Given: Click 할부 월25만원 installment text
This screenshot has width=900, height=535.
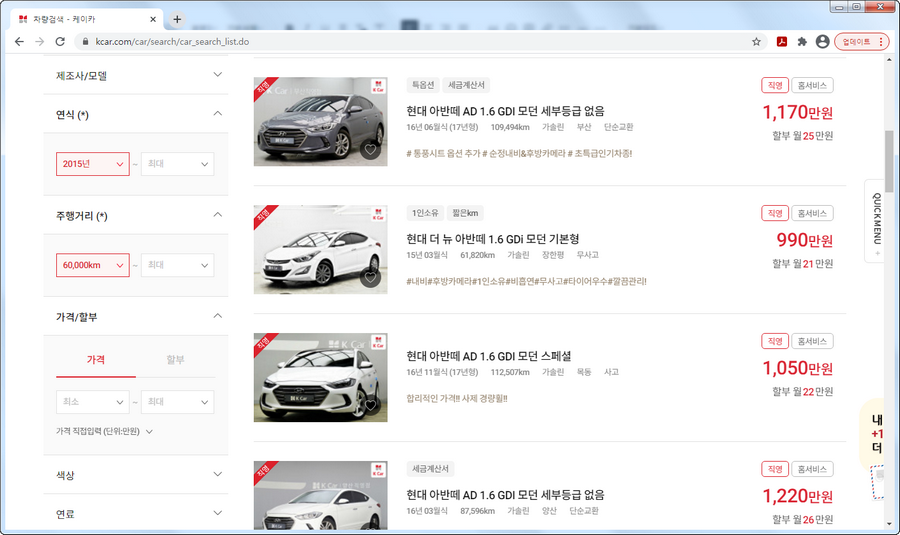Looking at the screenshot, I should click(x=802, y=135).
